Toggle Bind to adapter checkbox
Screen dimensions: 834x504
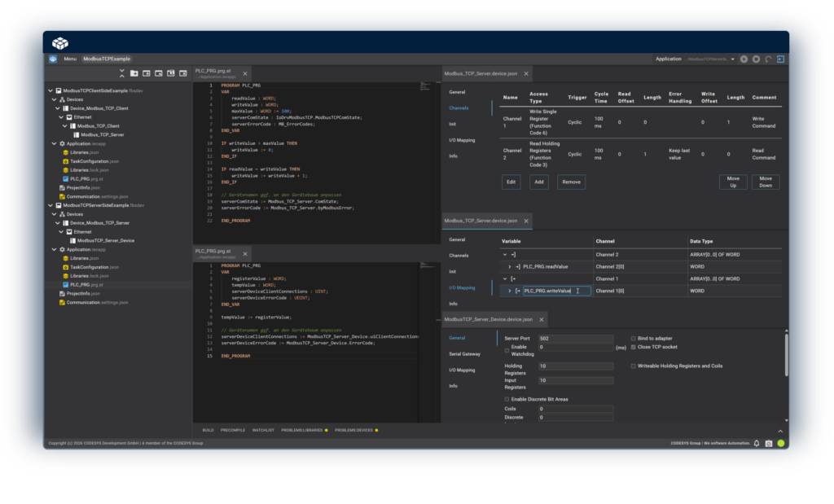pyautogui.click(x=634, y=338)
